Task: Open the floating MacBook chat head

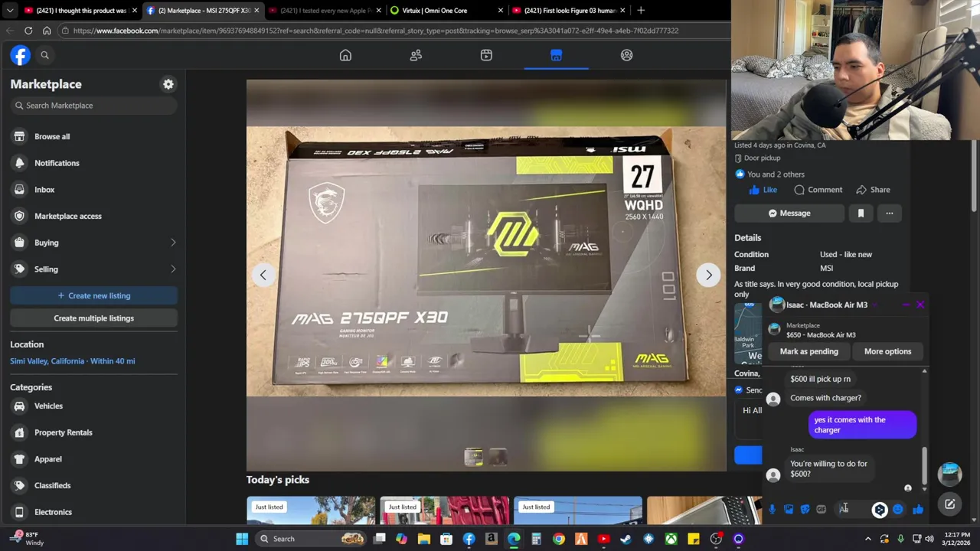Action: click(949, 474)
